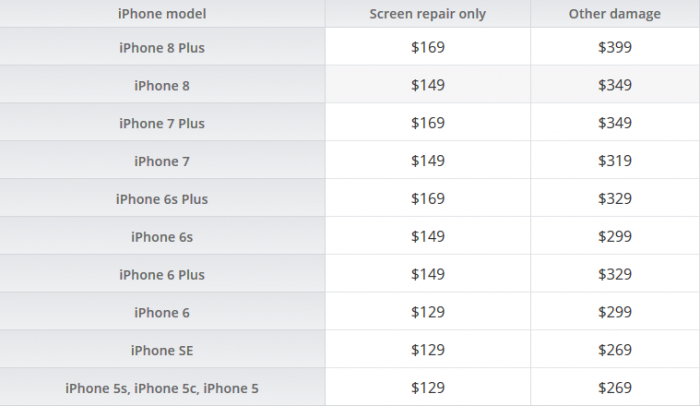Select the $319 other damage price for iPhone 7

[614, 161]
